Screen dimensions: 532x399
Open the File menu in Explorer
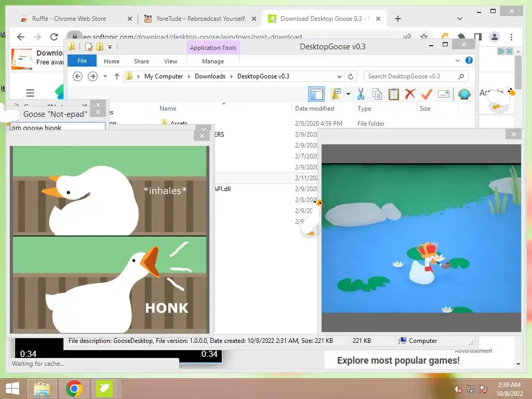click(82, 61)
